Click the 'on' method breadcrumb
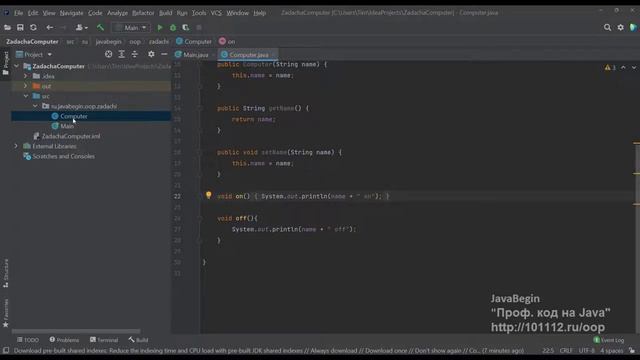 227,42
